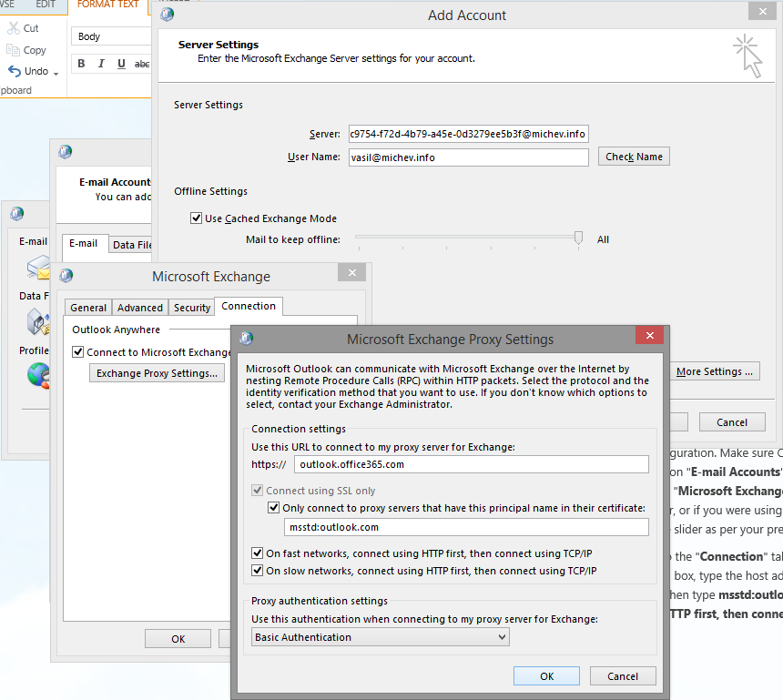The width and height of the screenshot is (783, 700).
Task: Click the Check Name button
Action: coord(633,156)
